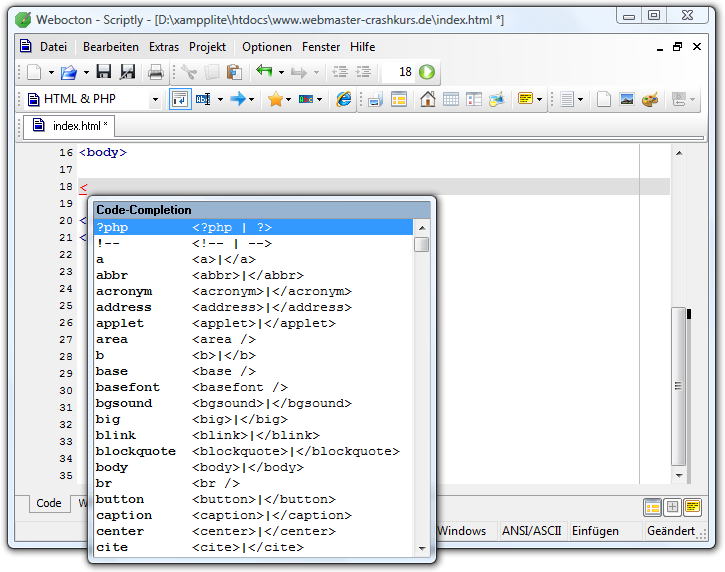Viewport: 725px width, 572px height.
Task: Click the green Go button beside 18
Action: tap(427, 72)
